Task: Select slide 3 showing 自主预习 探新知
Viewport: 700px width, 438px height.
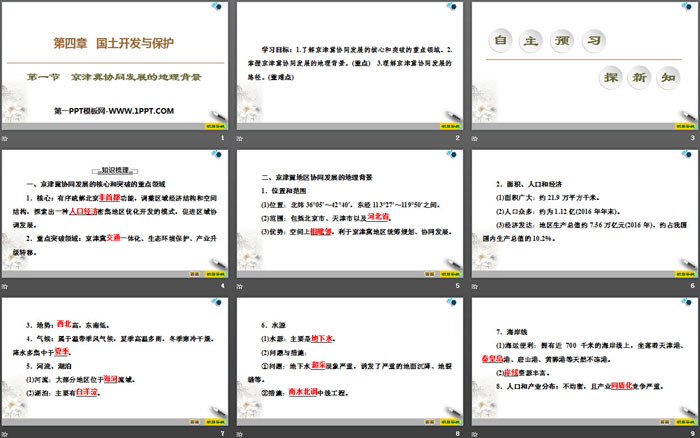Action: pyautogui.click(x=585, y=65)
